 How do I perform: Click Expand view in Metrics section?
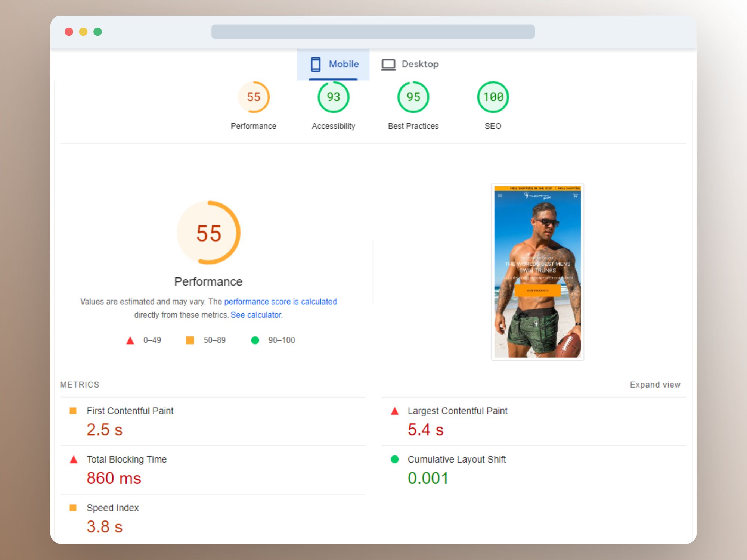(655, 385)
